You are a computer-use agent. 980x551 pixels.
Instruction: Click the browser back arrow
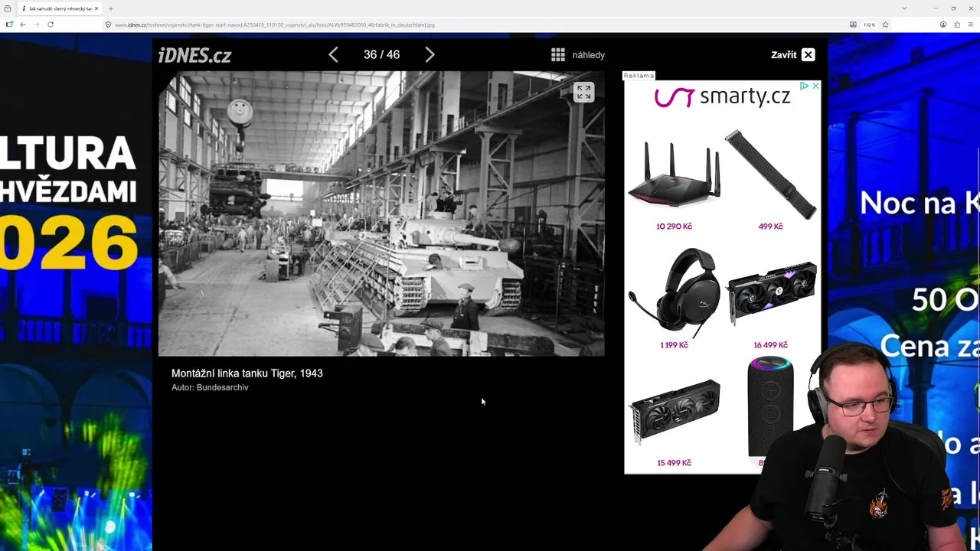click(23, 24)
